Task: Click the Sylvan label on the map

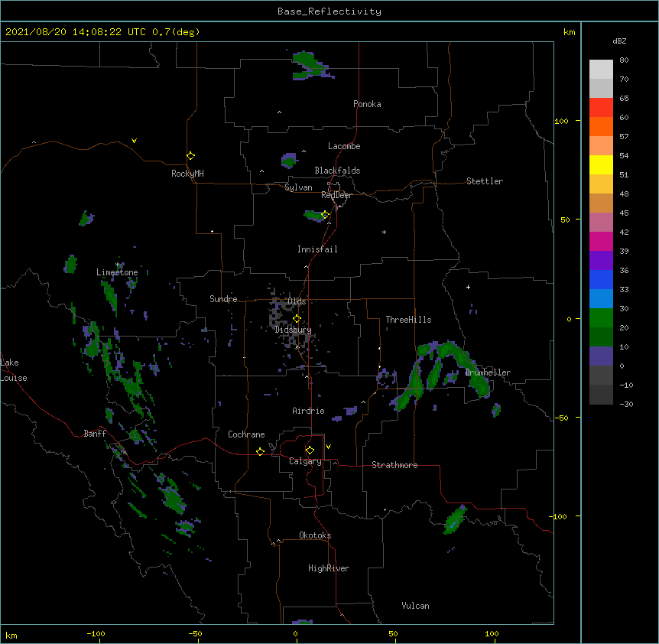Action: [298, 187]
